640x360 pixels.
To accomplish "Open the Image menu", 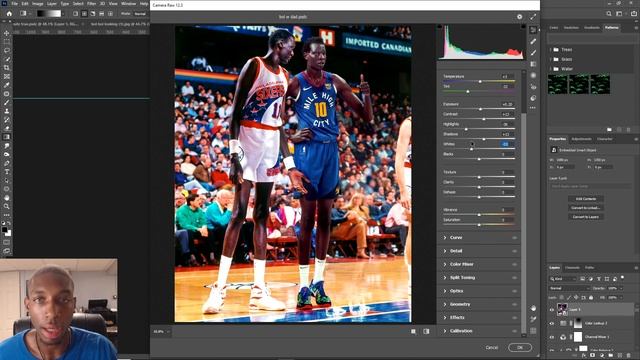I will pos(38,3).
